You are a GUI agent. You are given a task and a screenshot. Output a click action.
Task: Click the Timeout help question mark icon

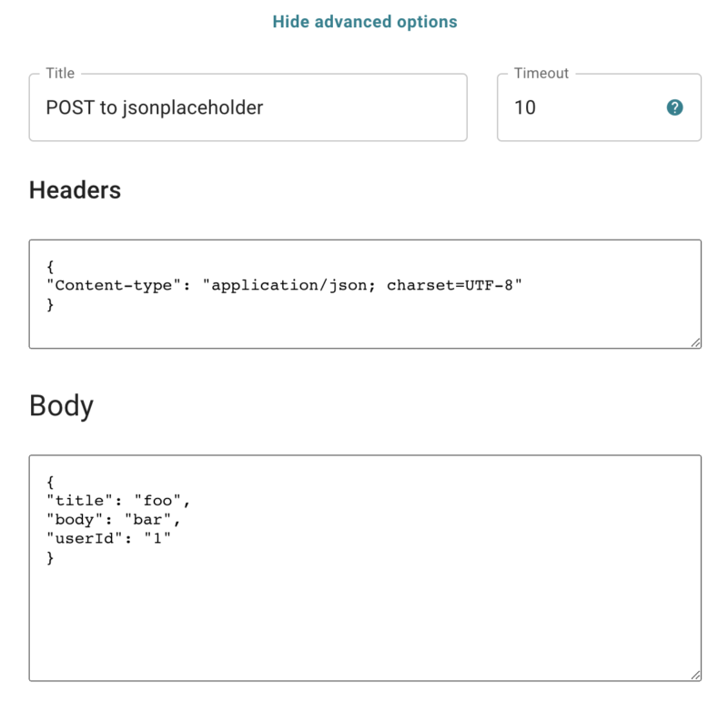pos(674,107)
